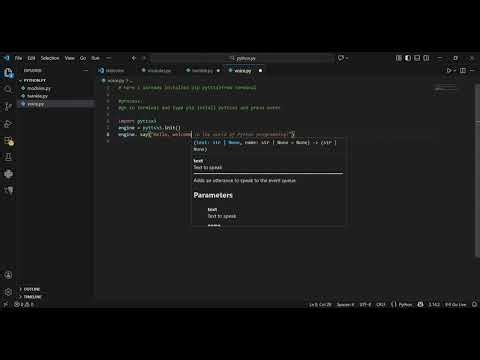
Task: Show errors and warnings in status bar
Action: coord(24,304)
